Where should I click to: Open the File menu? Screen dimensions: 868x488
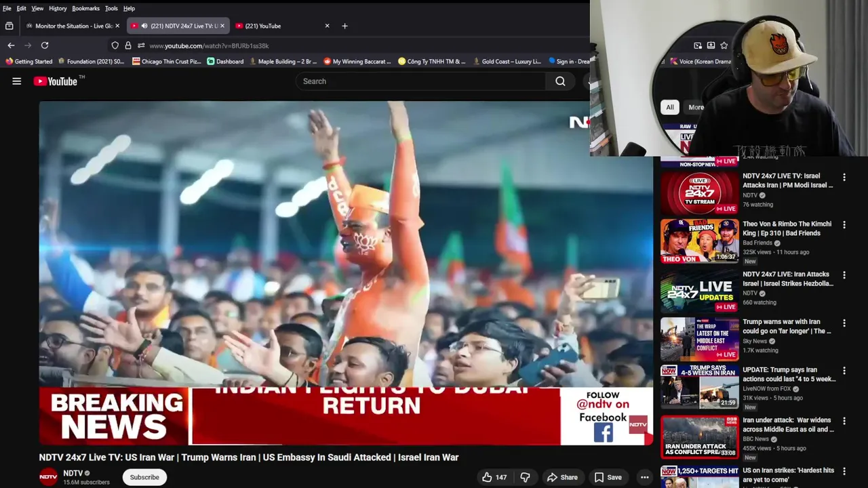[7, 8]
